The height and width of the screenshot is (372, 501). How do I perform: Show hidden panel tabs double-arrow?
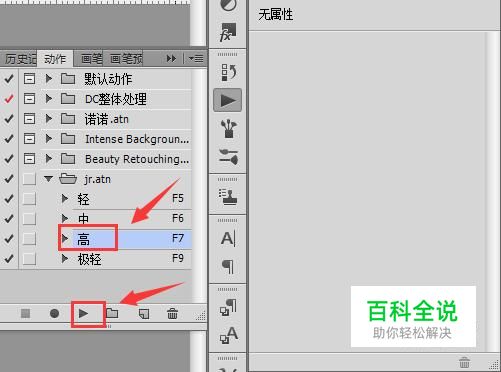(171, 59)
